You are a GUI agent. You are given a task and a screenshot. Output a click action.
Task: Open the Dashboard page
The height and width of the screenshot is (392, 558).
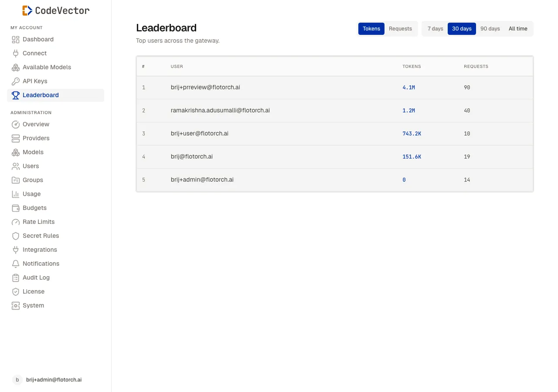(56, 39)
